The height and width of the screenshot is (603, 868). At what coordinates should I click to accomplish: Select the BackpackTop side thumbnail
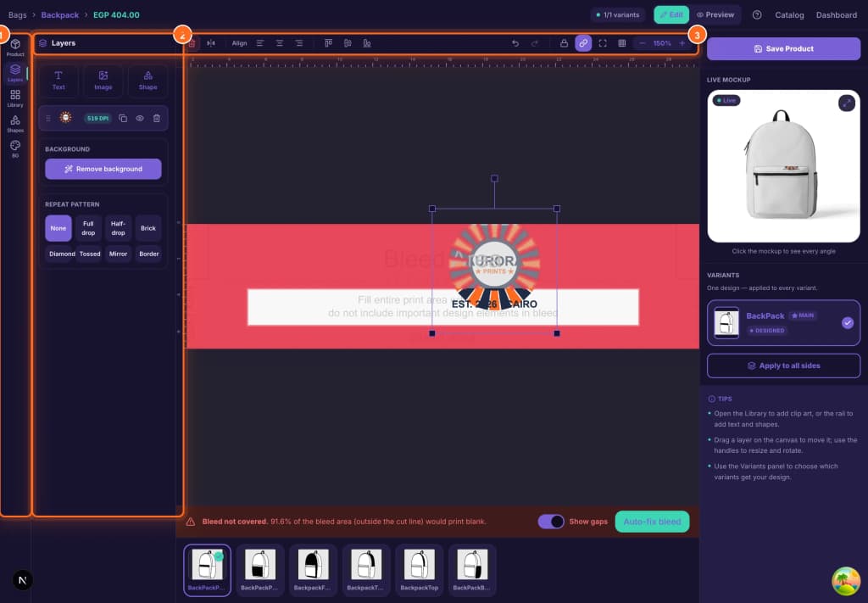[419, 570]
